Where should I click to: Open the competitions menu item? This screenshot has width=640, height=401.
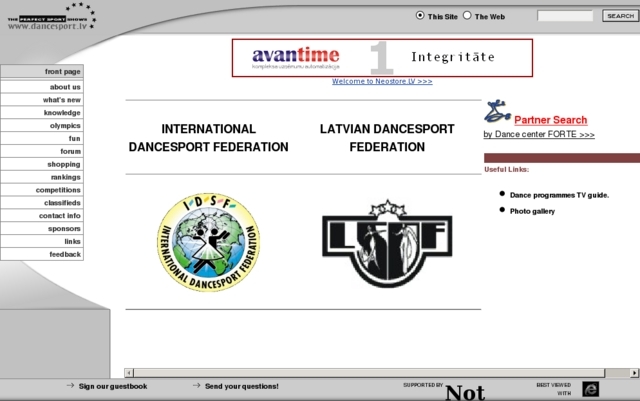[42, 190]
